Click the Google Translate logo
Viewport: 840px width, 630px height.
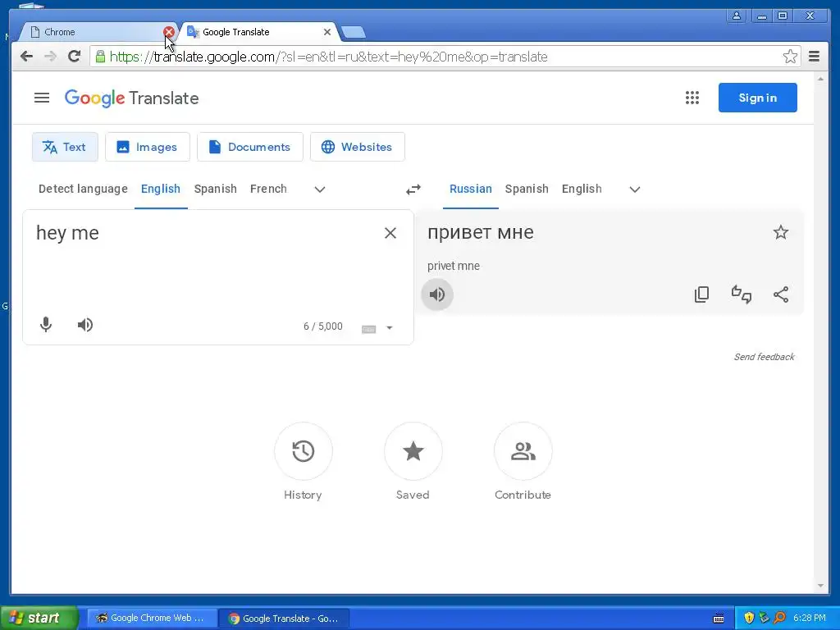click(x=131, y=98)
